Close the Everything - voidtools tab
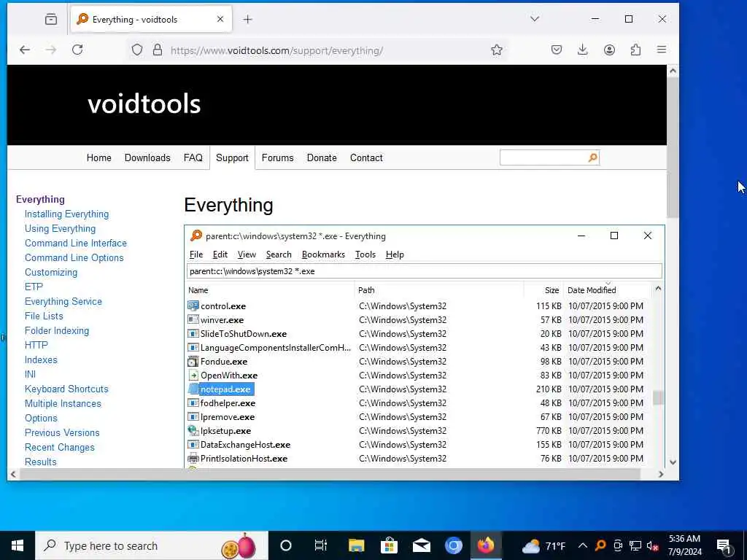Screen dimensions: 747x560 pos(220,19)
